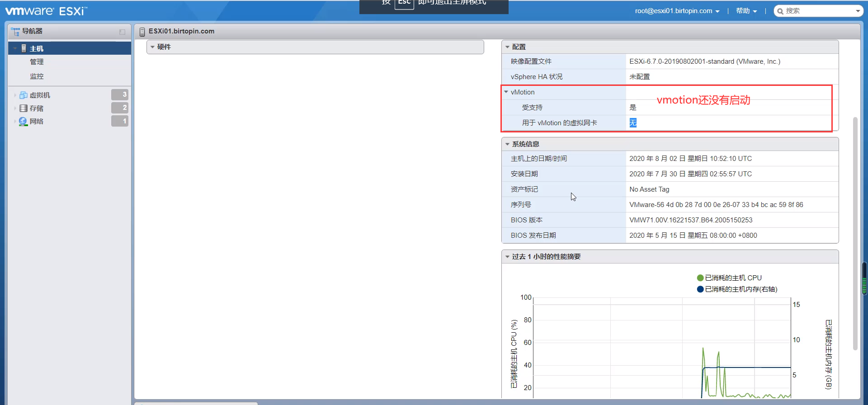Click the Networking globe icon
This screenshot has width=868, height=405.
[x=23, y=121]
